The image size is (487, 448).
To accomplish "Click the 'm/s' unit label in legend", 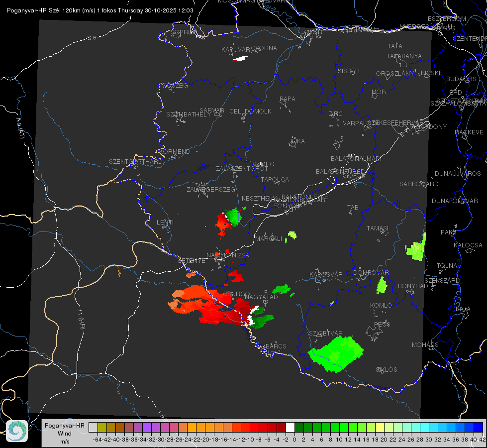I will click(x=65, y=442).
